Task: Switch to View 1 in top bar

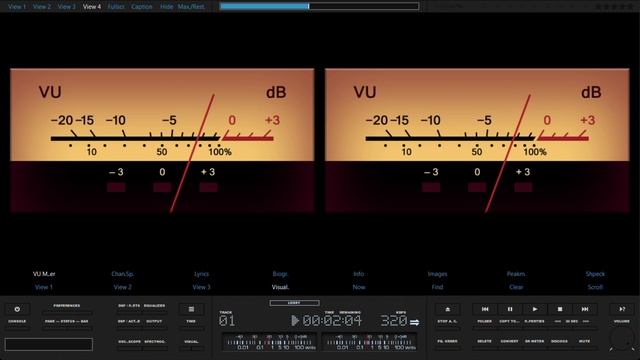Action: (17, 7)
